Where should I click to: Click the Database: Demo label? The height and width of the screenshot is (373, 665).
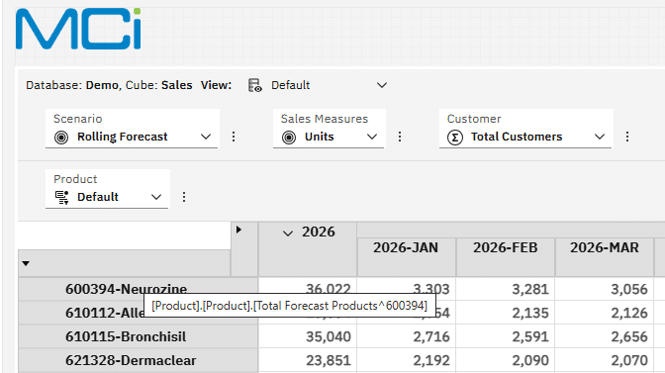(x=74, y=85)
